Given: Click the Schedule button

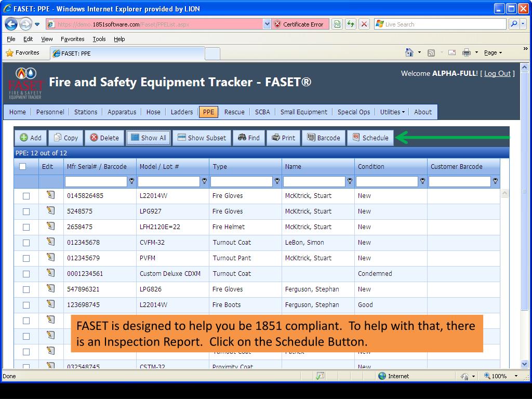Looking at the screenshot, I should pyautogui.click(x=370, y=138).
